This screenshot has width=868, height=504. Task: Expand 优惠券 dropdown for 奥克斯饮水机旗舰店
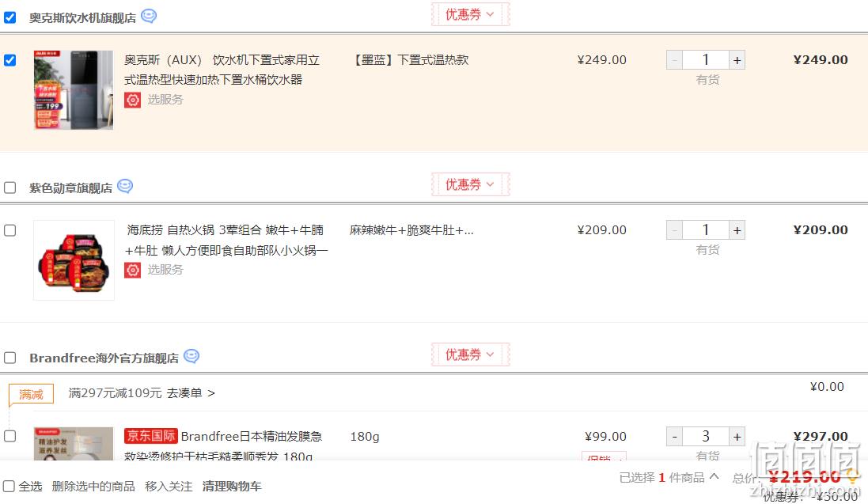[470, 14]
